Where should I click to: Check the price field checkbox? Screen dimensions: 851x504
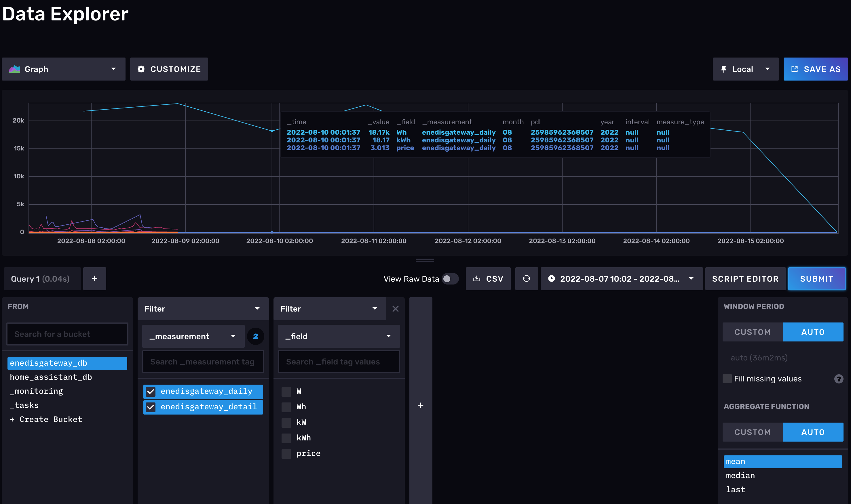[x=286, y=454]
